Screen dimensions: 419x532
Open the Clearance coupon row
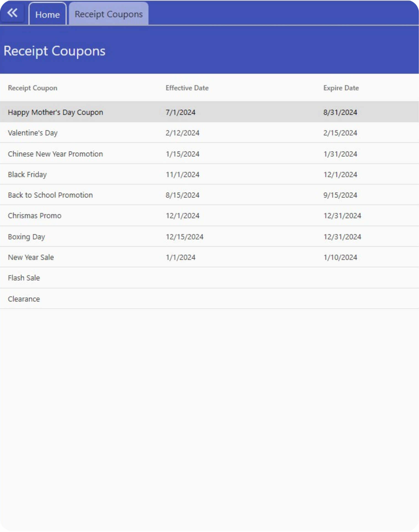[24, 299]
